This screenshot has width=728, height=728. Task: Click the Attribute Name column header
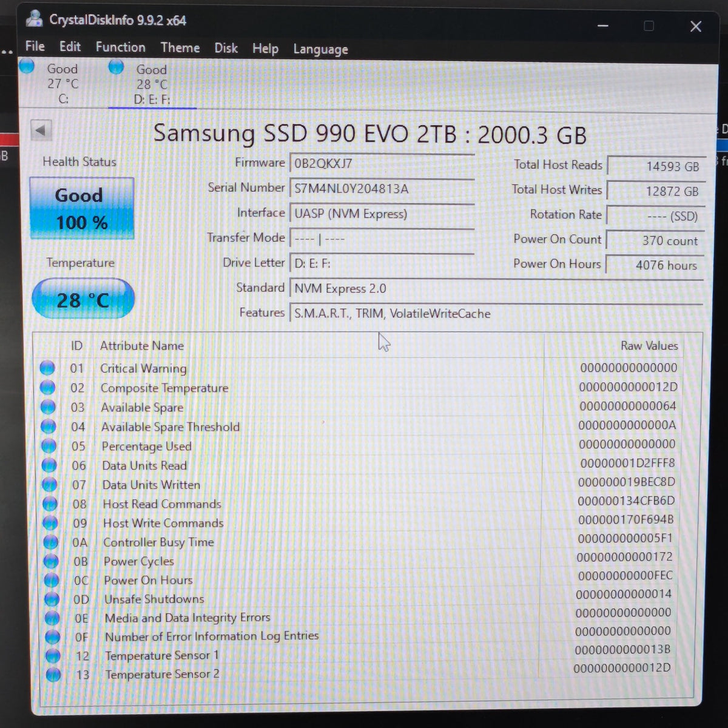pos(142,345)
